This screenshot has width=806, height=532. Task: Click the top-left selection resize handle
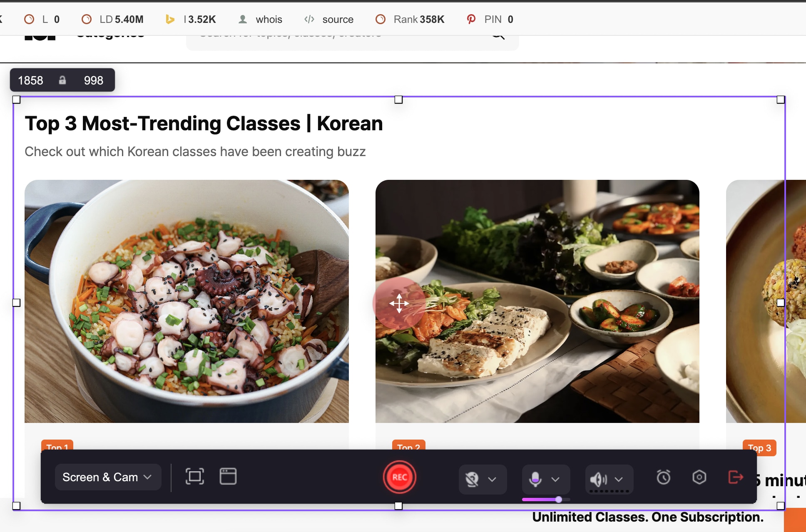tap(16, 99)
